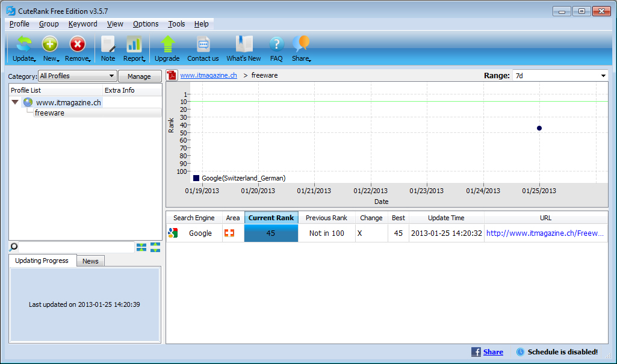
Task: Click the update time 2013-01-25 14:20:32 cell
Action: click(x=446, y=233)
